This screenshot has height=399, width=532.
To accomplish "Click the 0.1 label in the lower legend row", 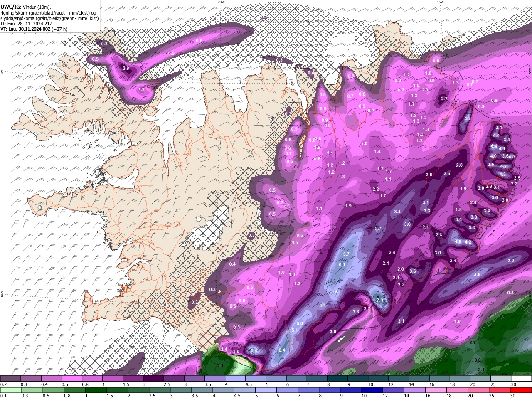I will [x=2, y=396].
